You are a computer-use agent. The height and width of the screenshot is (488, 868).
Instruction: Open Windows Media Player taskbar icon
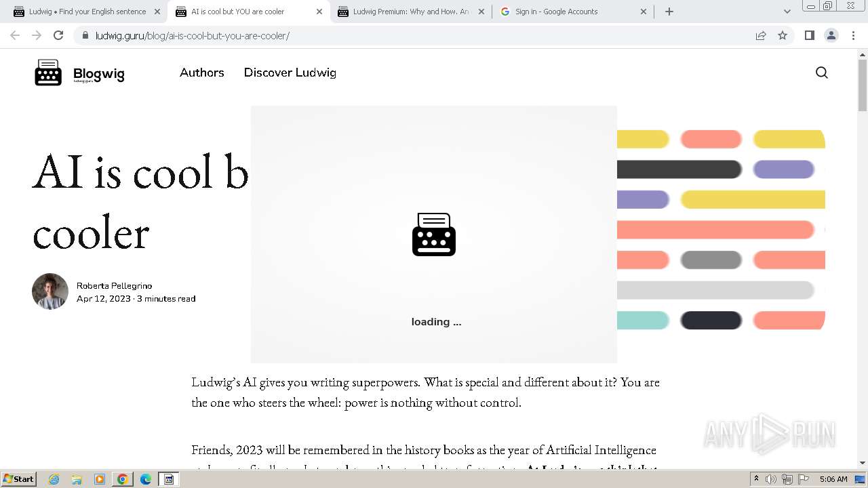pyautogui.click(x=100, y=479)
